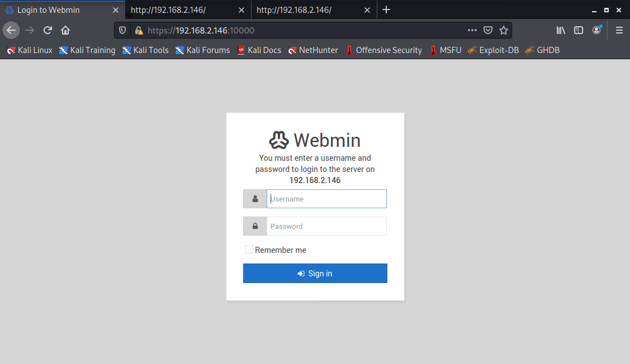The height and width of the screenshot is (364, 630).
Task: Close the third 192.168.2.146 tab
Action: [367, 10]
